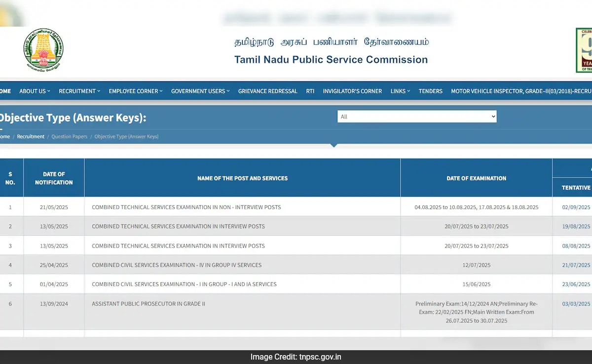
Task: Open the All filter dropdown
Action: coord(417,116)
